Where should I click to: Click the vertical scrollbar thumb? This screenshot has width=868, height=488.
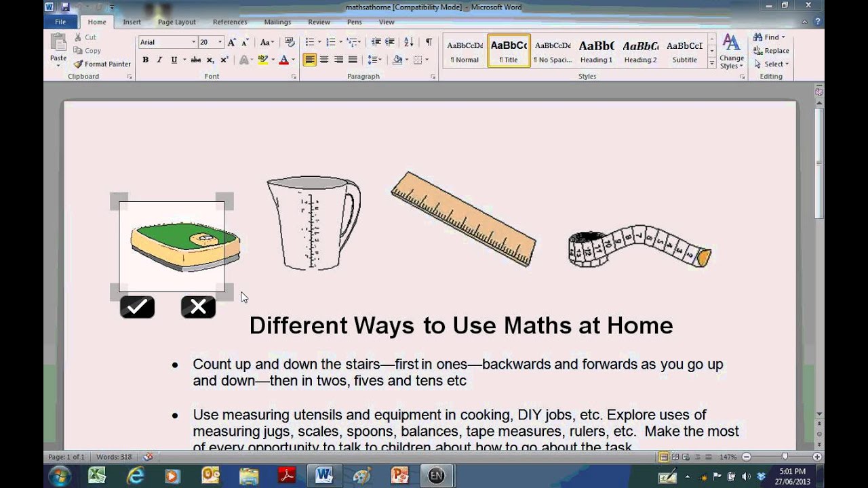tap(819, 163)
